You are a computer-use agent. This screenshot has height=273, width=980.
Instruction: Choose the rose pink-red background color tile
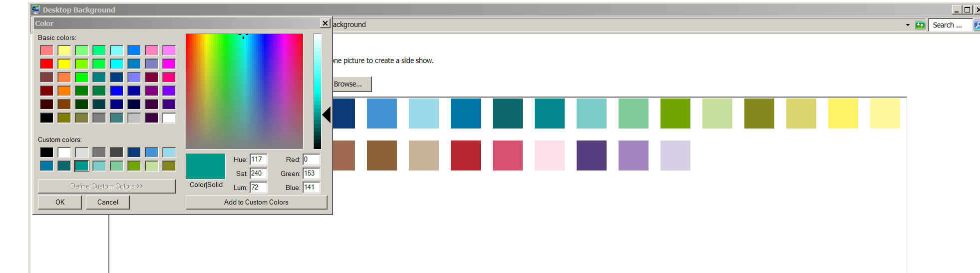coord(507,155)
